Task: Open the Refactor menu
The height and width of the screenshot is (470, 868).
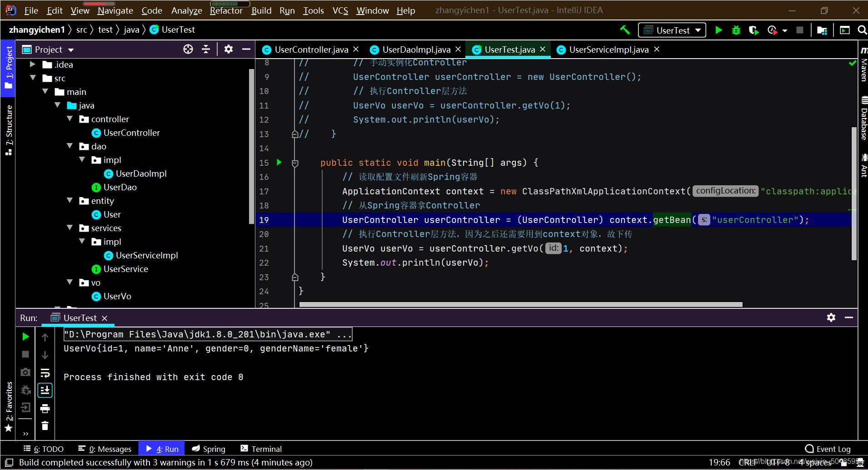Action: point(226,10)
